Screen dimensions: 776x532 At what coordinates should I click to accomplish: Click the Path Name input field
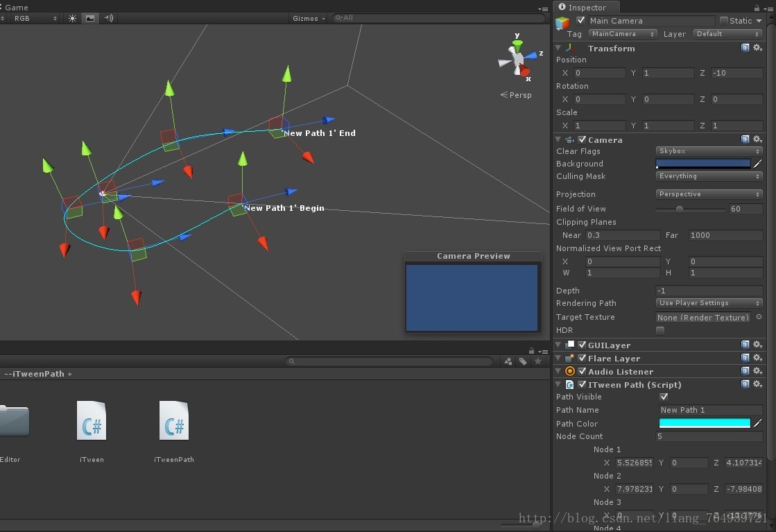(x=711, y=410)
